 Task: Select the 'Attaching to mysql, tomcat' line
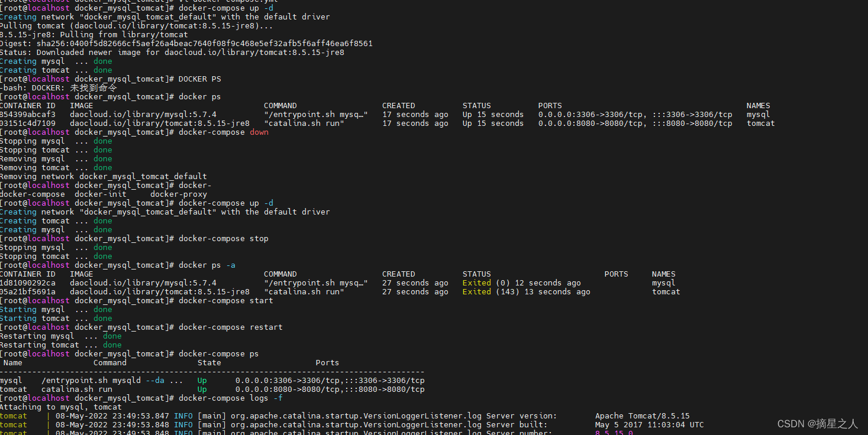pos(61,407)
